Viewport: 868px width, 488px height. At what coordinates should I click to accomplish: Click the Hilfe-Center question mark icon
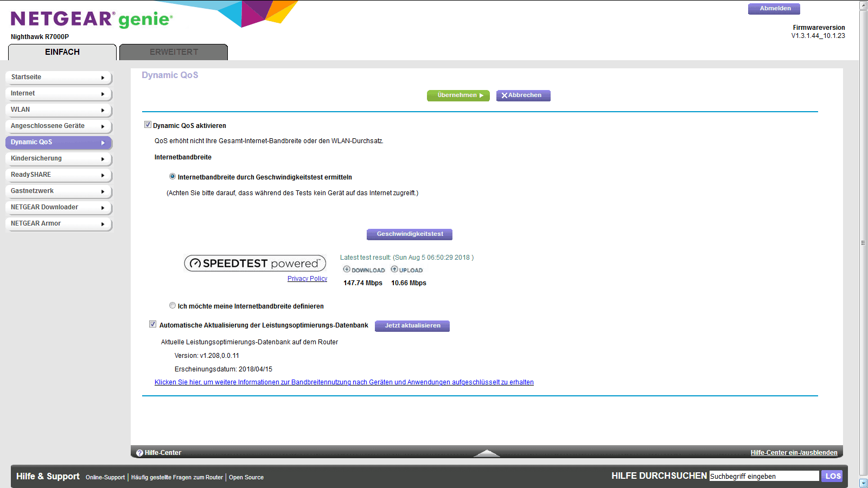(x=139, y=453)
